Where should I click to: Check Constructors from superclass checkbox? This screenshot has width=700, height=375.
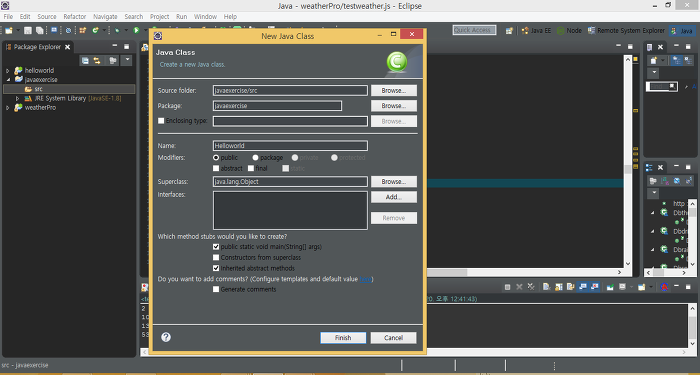point(216,257)
